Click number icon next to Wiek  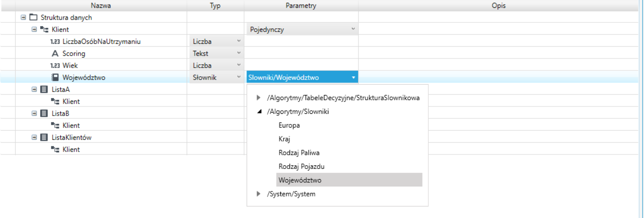click(55, 65)
